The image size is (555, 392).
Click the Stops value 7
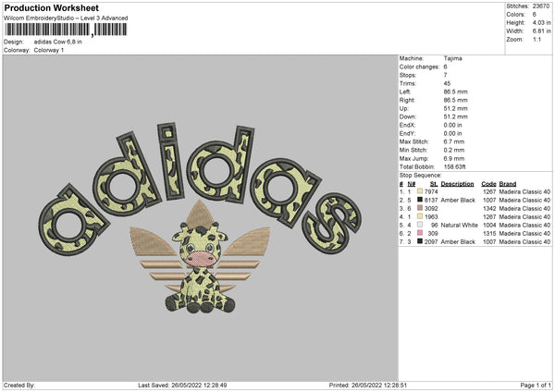(x=445, y=75)
